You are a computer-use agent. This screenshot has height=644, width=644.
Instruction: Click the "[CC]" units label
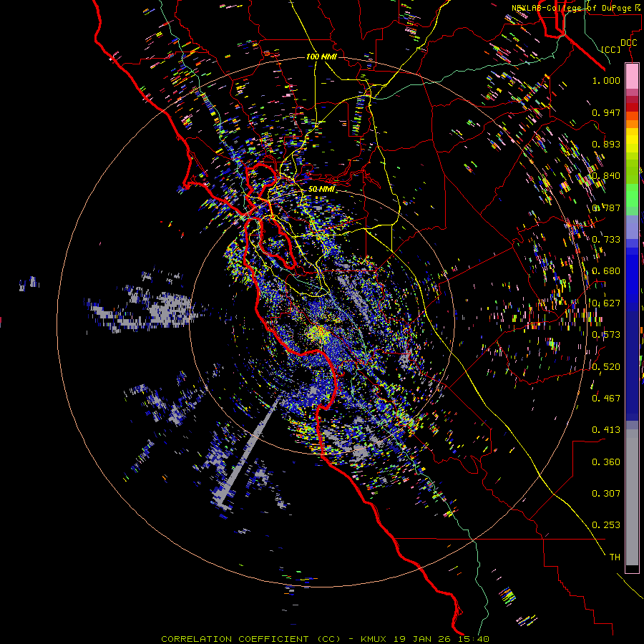coord(611,49)
